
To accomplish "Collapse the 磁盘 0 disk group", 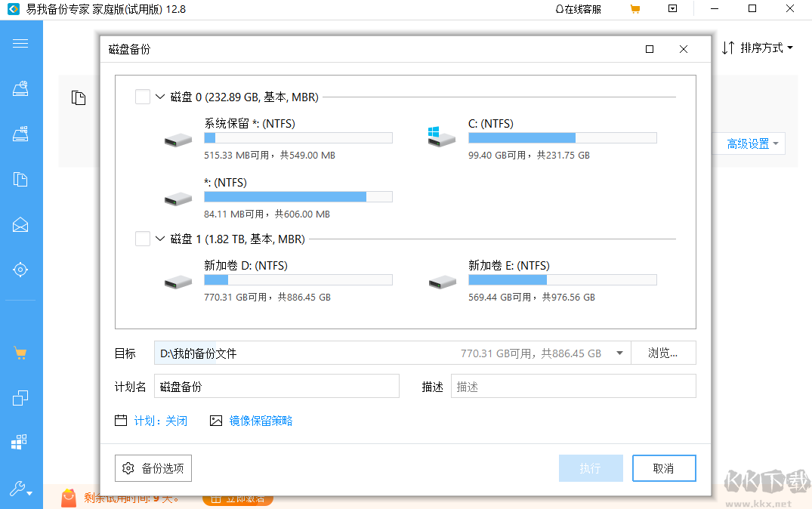I will (x=159, y=97).
